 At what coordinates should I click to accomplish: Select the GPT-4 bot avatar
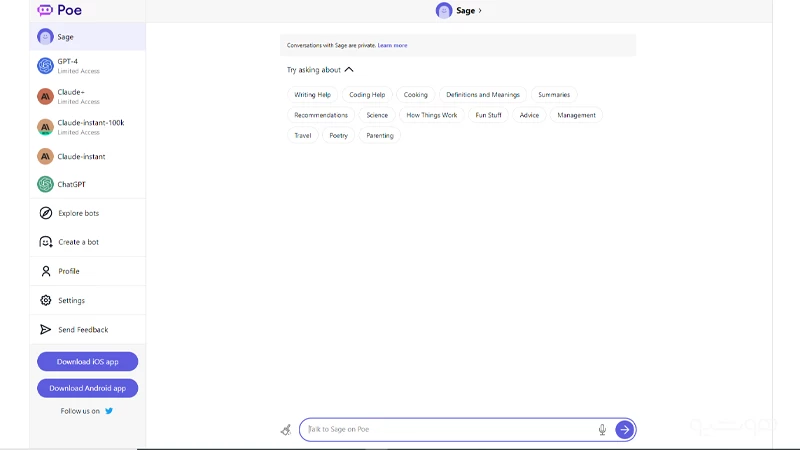point(45,66)
